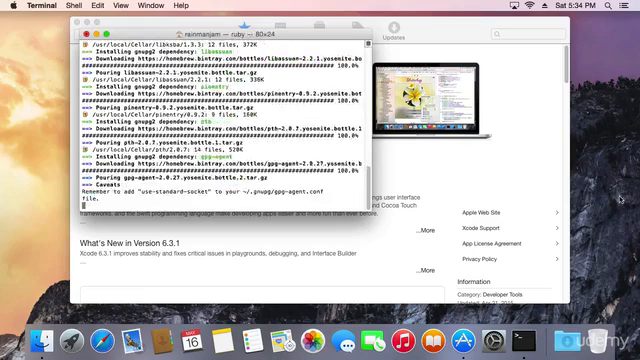The image size is (640, 360).
Task: Open the Window menu
Action: coord(151,6)
